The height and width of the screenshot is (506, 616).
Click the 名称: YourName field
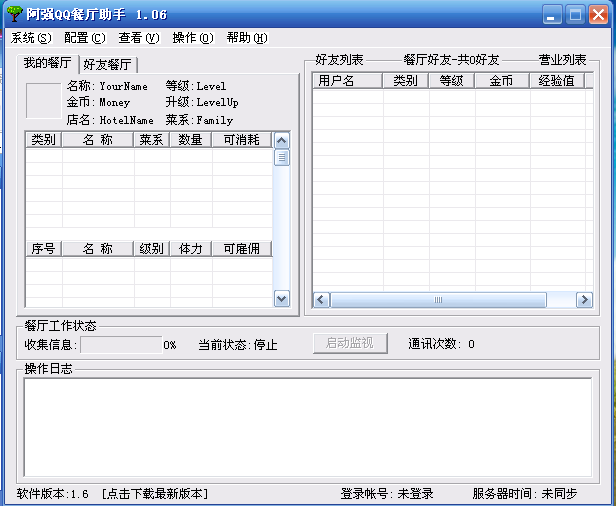tap(107, 86)
